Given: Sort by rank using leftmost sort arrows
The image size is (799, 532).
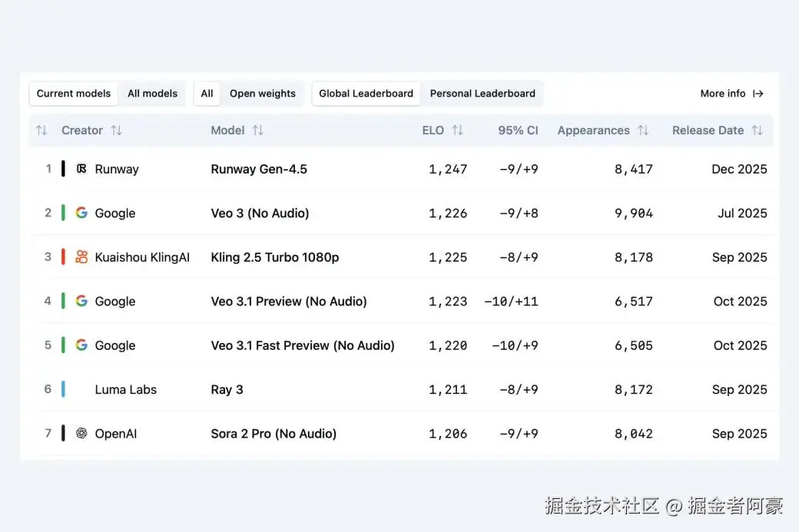Looking at the screenshot, I should (41, 131).
